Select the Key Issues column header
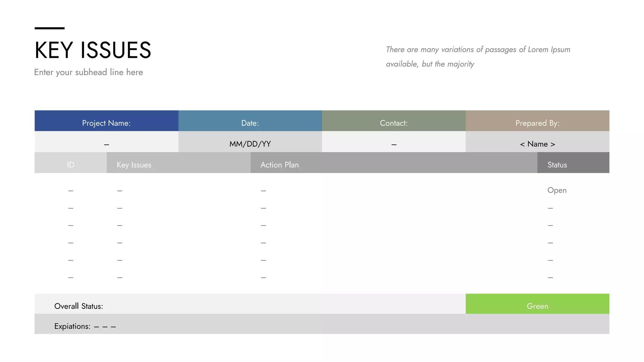Screen dimensions: 644x362 134,165
